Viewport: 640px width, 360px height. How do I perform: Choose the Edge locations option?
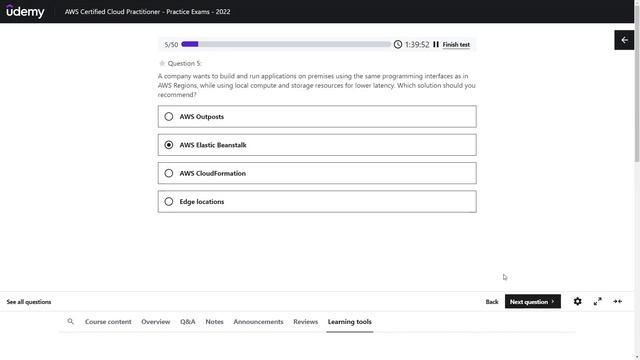[317, 202]
